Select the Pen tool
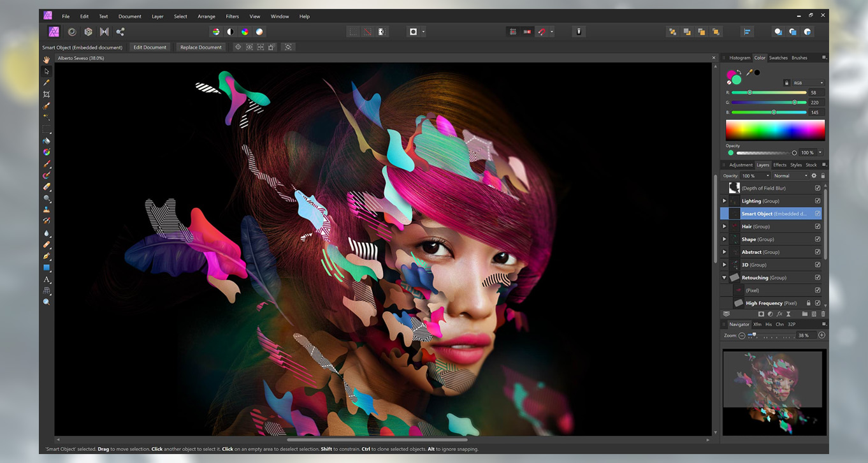 click(x=47, y=256)
